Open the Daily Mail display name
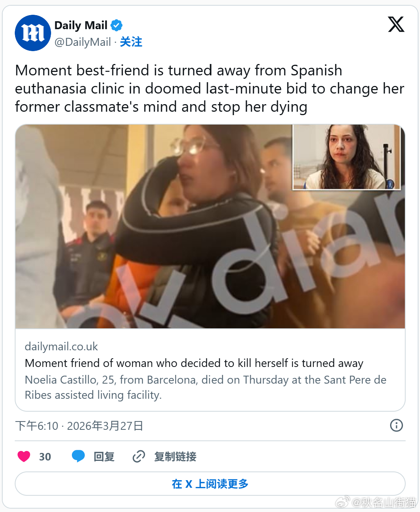The height and width of the screenshot is (512, 420). [81, 25]
